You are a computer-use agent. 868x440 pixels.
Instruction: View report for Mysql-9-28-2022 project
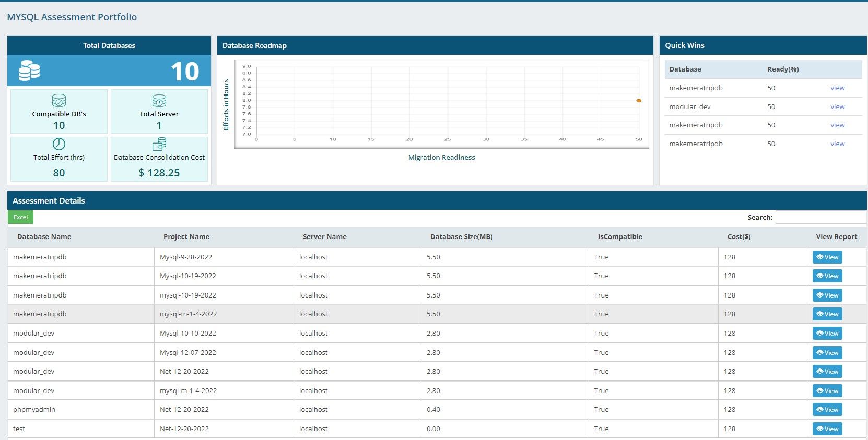click(x=827, y=257)
